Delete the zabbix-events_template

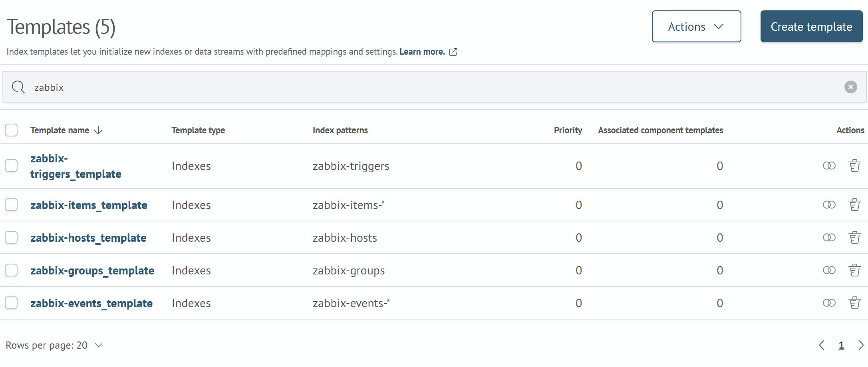pyautogui.click(x=854, y=303)
